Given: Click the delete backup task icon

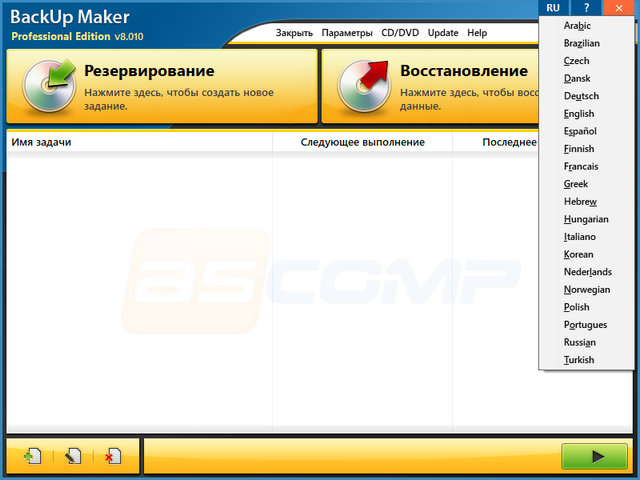Looking at the screenshot, I should (112, 456).
